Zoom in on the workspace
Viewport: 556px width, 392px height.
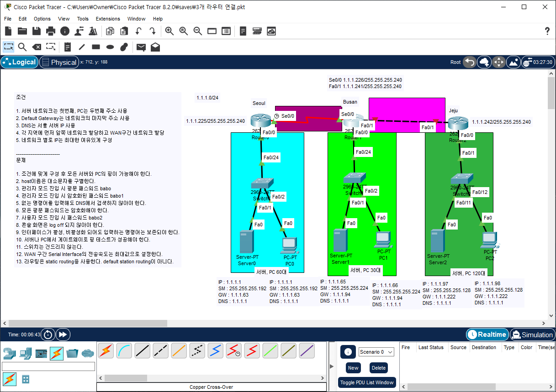pos(169,31)
